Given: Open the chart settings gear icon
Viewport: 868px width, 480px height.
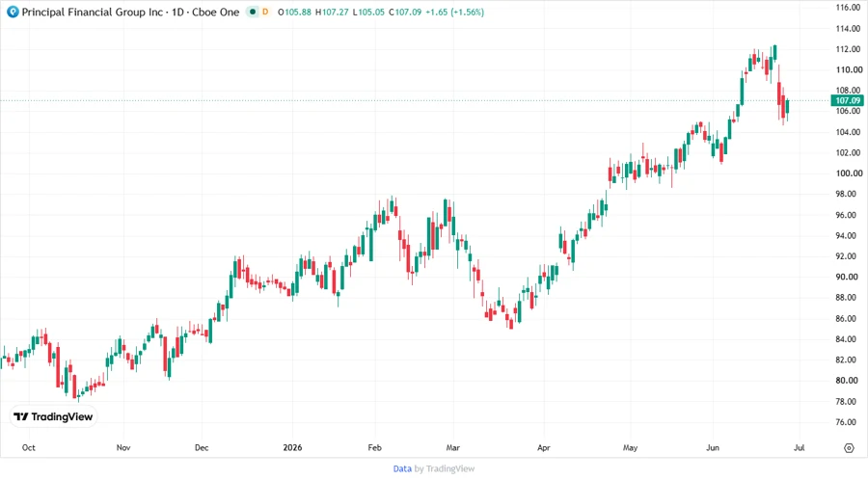Looking at the screenshot, I should click(x=849, y=448).
